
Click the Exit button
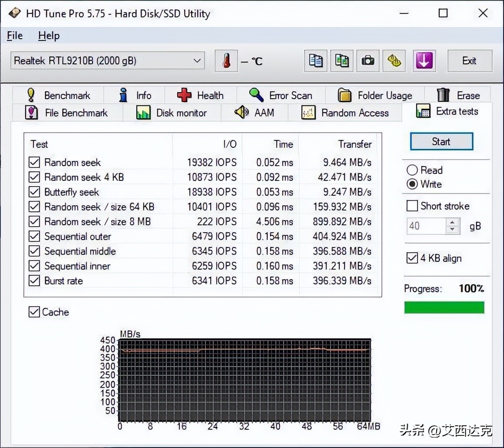point(470,61)
